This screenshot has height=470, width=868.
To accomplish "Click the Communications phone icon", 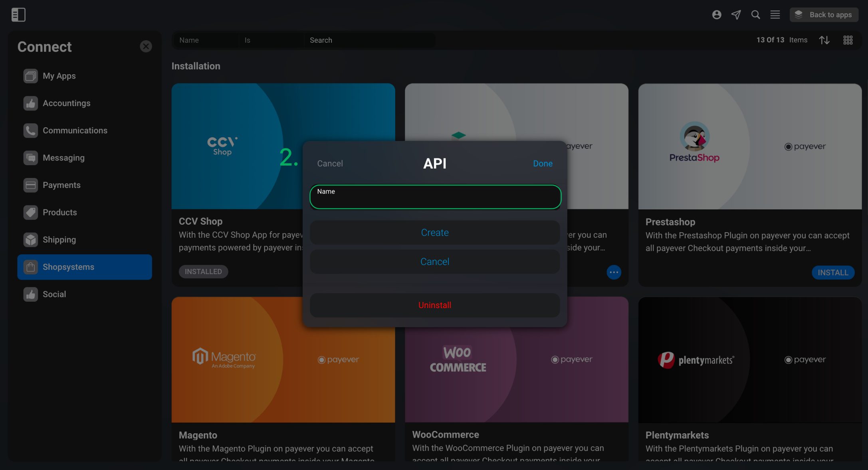I will coord(30,130).
